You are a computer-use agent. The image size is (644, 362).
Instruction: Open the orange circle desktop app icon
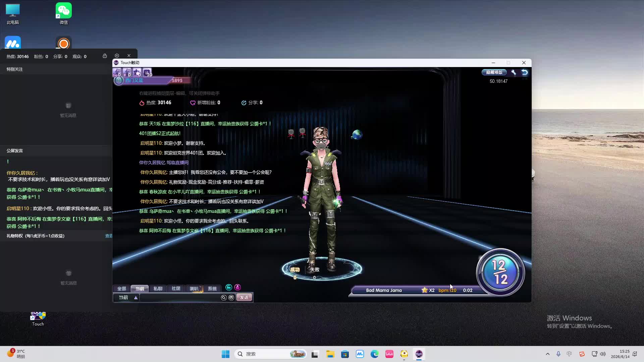[64, 43]
